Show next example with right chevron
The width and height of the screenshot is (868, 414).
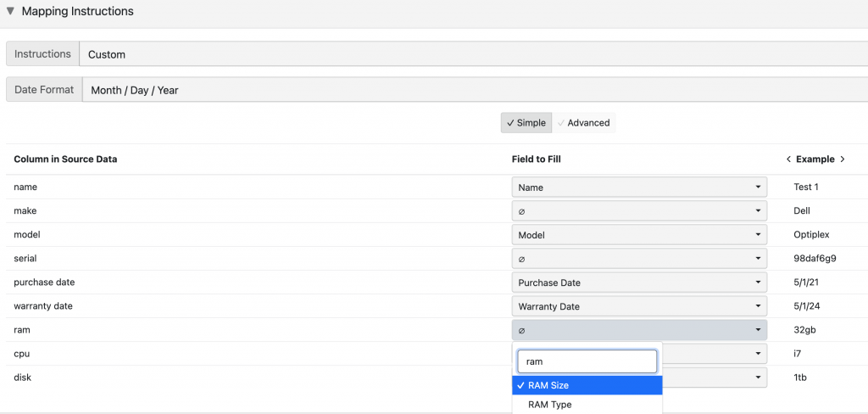coord(843,159)
